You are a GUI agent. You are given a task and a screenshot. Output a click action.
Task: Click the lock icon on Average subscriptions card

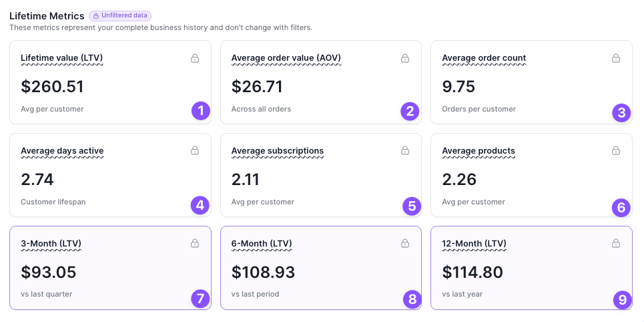click(x=405, y=150)
